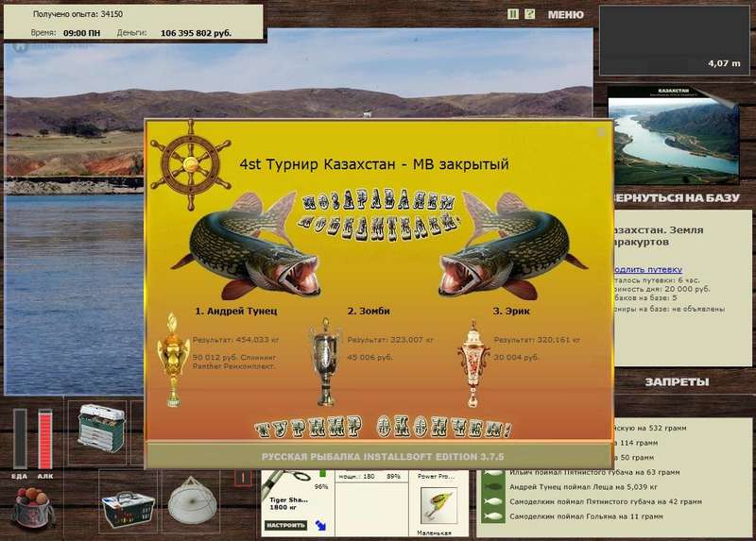The width and height of the screenshot is (756, 541).
Task: Click log entry Самоделкин губача 42 грамм
Action: [606, 502]
